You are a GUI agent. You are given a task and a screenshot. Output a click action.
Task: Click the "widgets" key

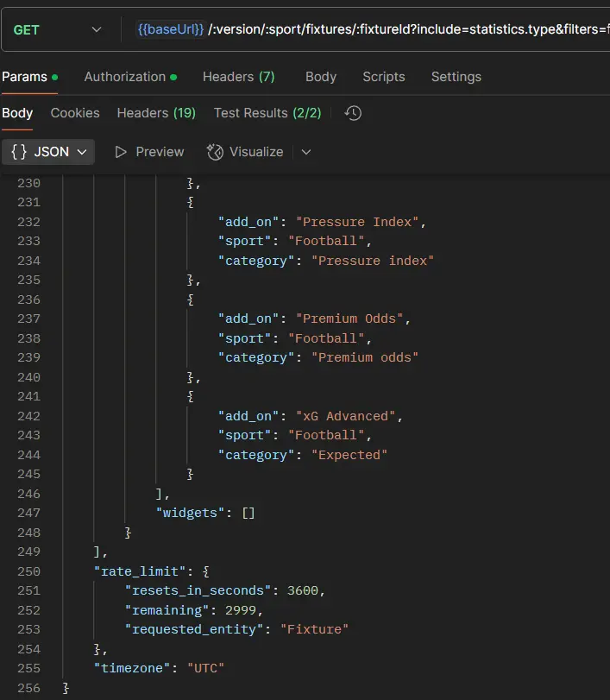[x=190, y=513]
